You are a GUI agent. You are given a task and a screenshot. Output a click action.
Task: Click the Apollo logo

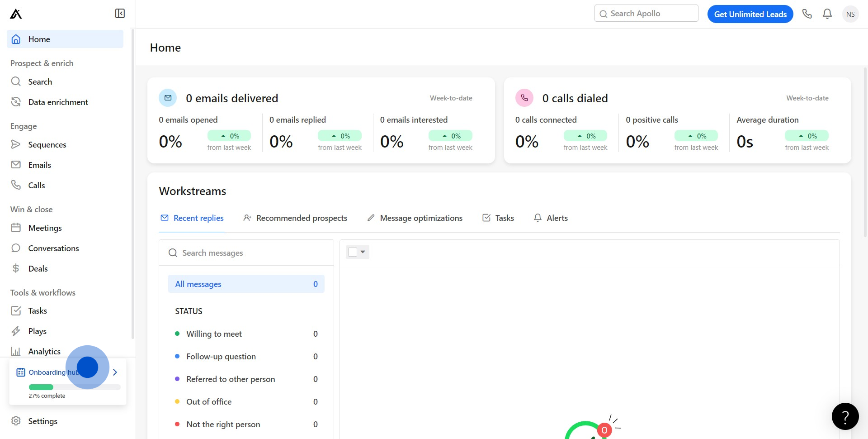(x=16, y=14)
